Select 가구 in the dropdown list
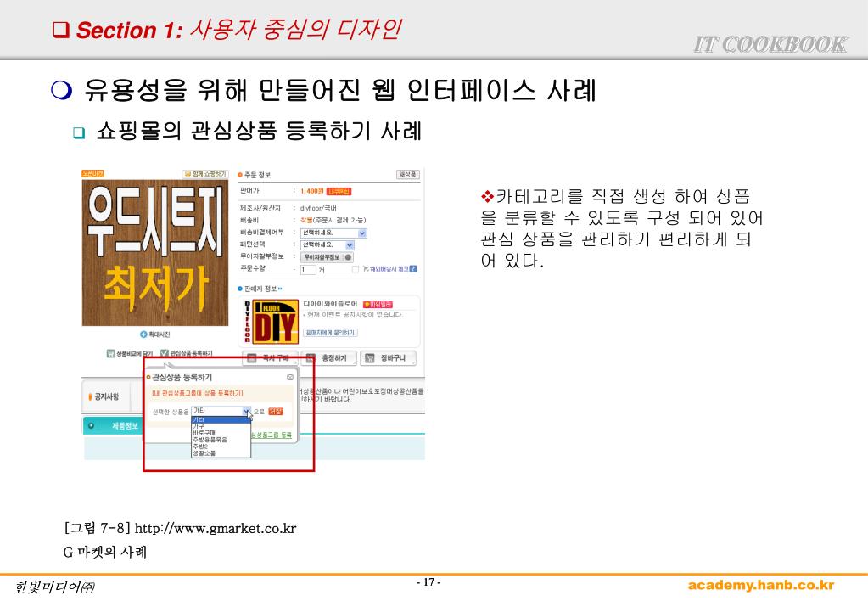 (x=221, y=426)
